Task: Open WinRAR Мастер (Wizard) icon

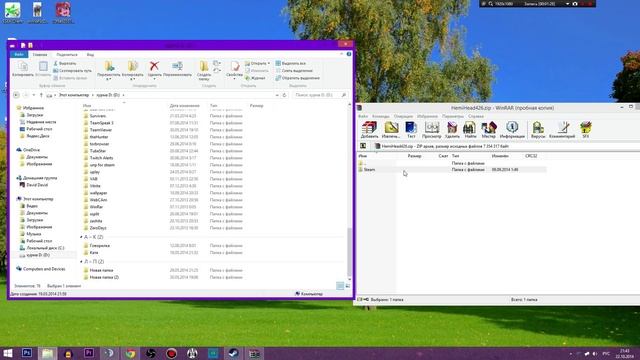Action: click(489, 130)
